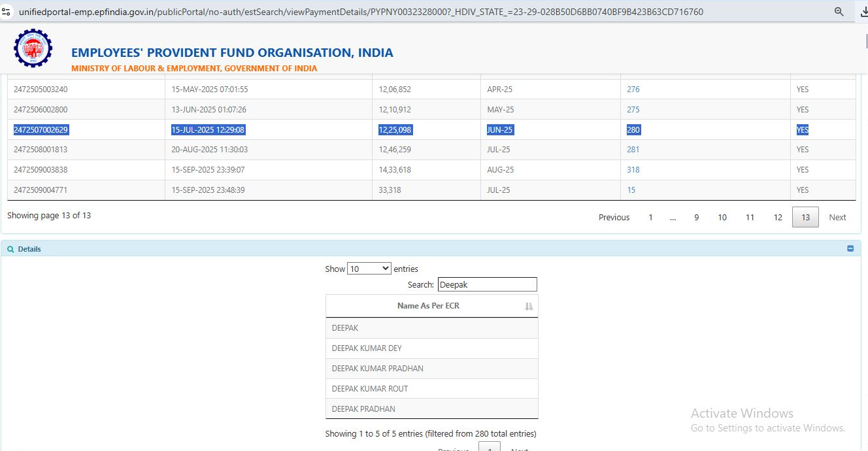Viewport: 868px width, 451px height.
Task: Click the URL in the address bar
Action: [359, 12]
